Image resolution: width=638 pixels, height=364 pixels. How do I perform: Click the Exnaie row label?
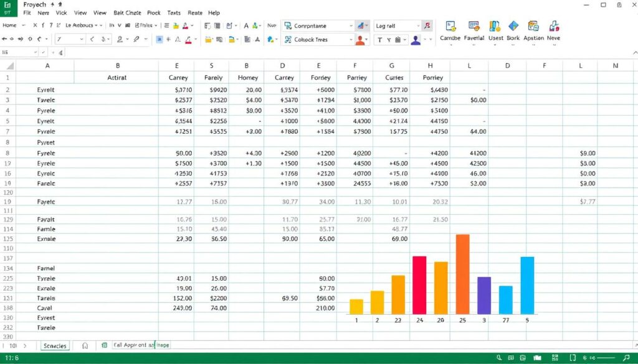click(x=46, y=239)
